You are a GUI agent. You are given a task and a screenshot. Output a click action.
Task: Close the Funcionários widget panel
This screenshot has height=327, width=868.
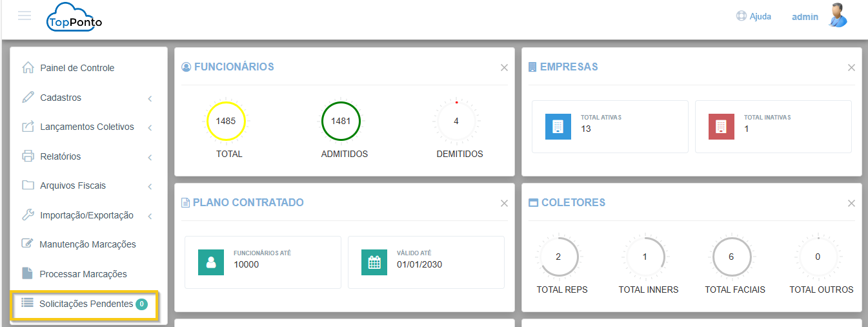pos(504,68)
